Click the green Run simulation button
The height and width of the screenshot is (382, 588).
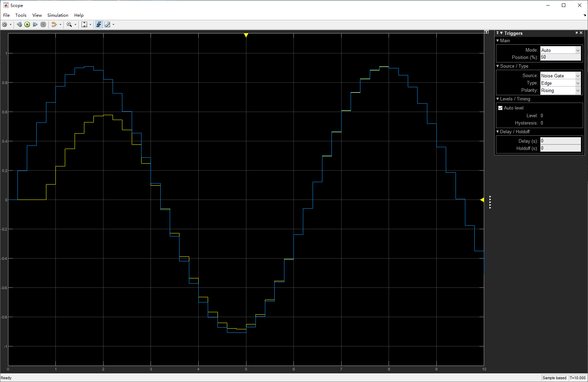(x=27, y=24)
